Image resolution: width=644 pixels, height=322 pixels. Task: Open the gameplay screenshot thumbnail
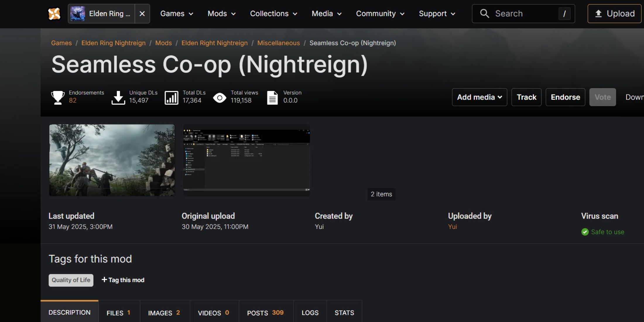(112, 160)
